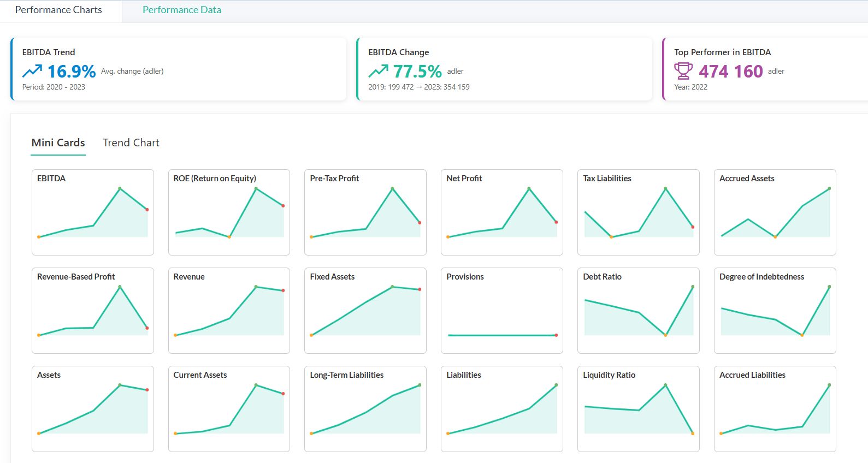868x463 pixels.
Task: Select the Long-Term Liabilities card
Action: [365, 409]
